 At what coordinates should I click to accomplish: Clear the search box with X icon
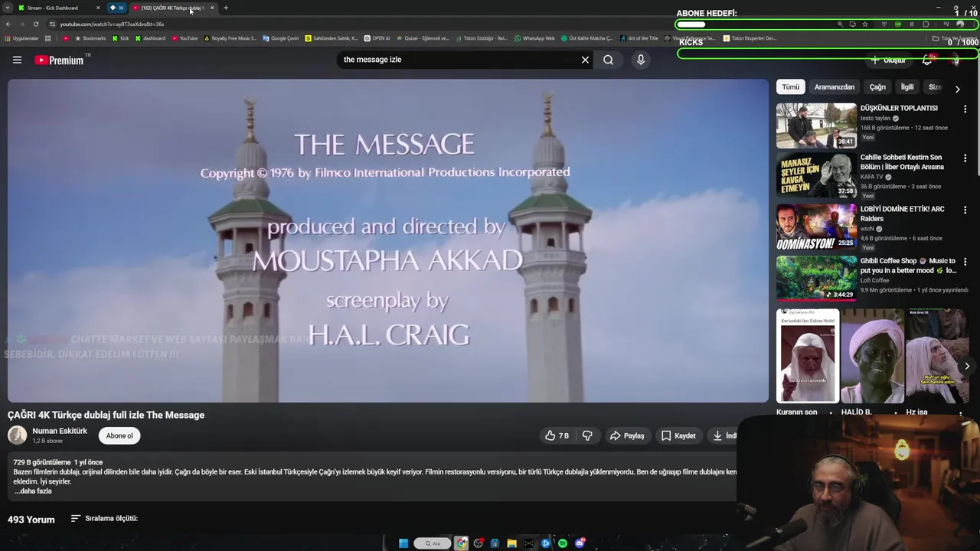tap(585, 60)
